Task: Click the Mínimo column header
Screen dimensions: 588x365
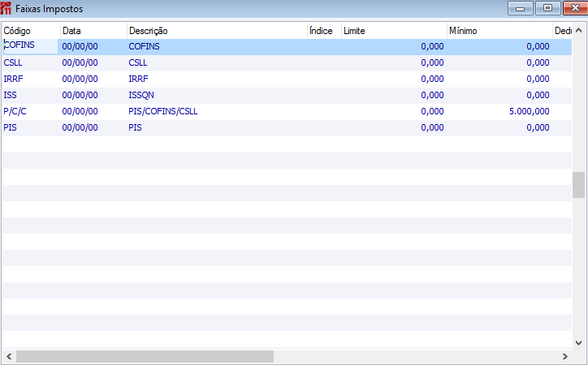Action: [x=499, y=31]
